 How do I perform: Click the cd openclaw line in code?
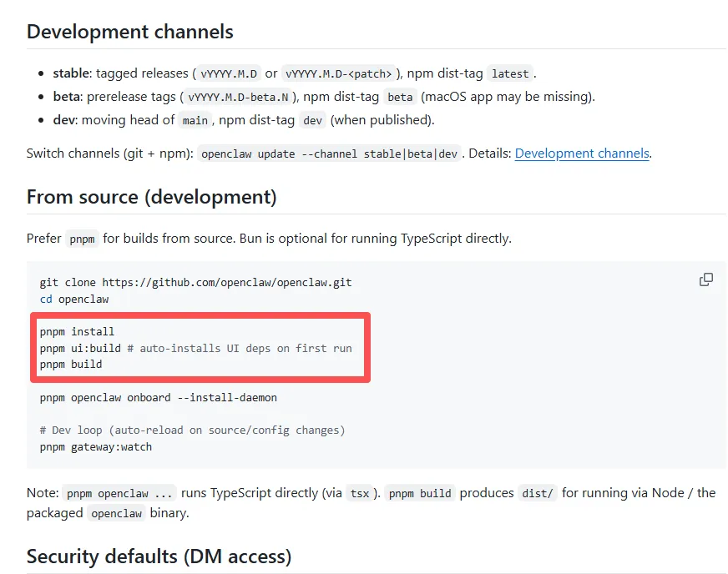[74, 299]
